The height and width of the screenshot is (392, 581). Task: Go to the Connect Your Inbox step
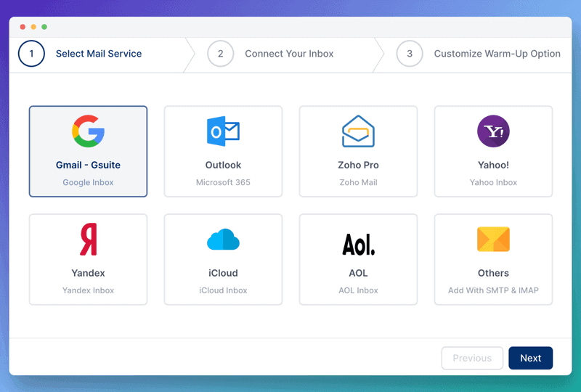(x=289, y=54)
